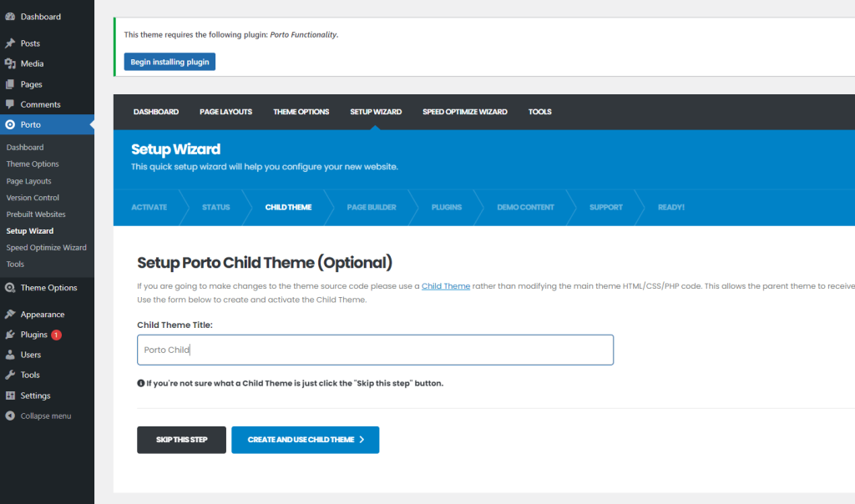The height and width of the screenshot is (504, 855).
Task: Click the Porto Functionality plugin name
Action: click(x=303, y=34)
